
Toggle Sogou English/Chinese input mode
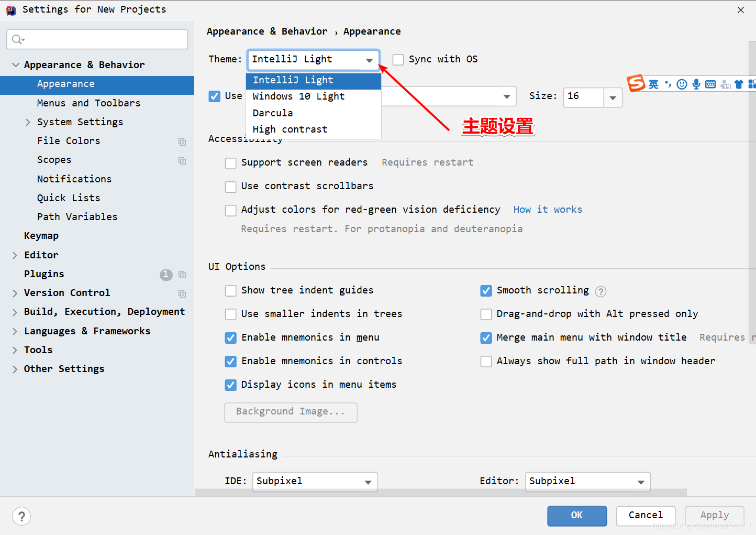point(653,84)
